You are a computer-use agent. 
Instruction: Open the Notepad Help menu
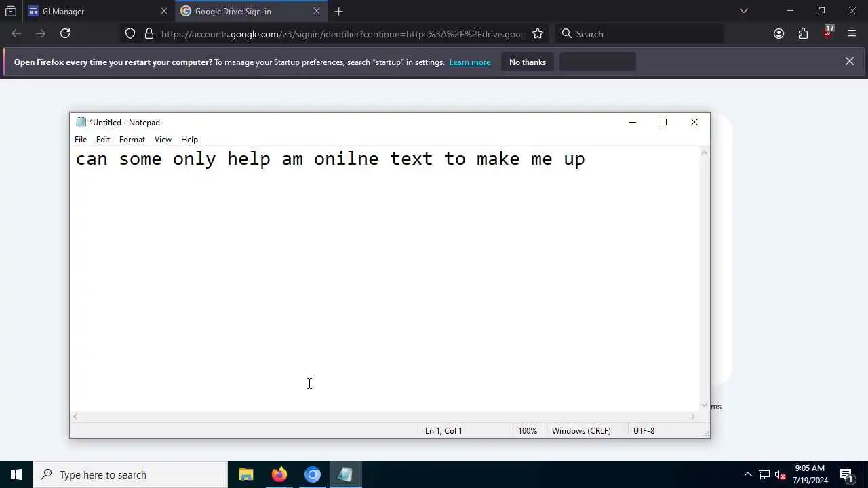[189, 140]
